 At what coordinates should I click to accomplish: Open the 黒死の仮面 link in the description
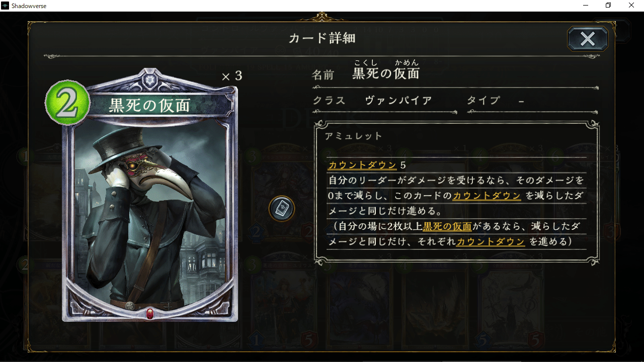pos(447,226)
